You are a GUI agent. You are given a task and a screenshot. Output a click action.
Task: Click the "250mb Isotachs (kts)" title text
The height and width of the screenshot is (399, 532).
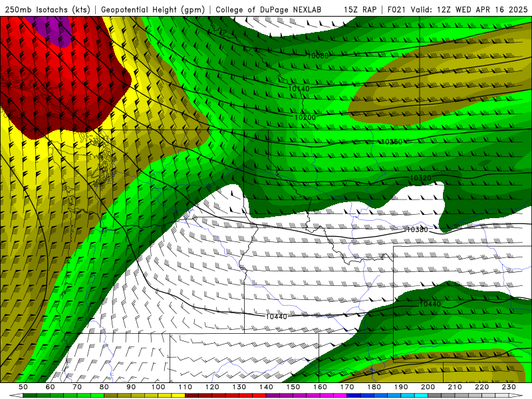[x=47, y=9]
